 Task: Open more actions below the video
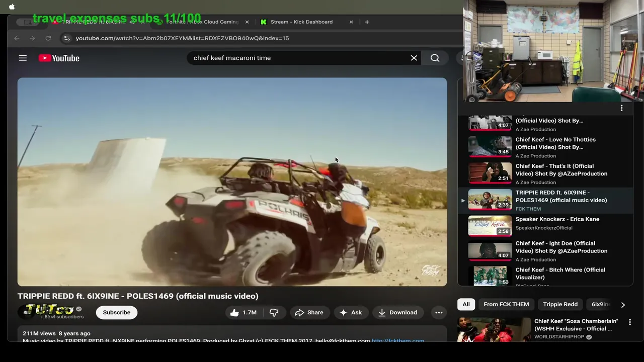tap(439, 313)
